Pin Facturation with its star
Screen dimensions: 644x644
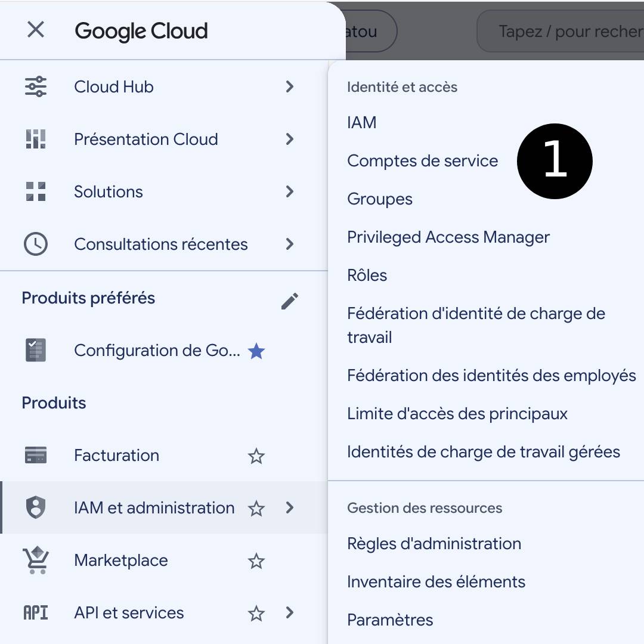click(256, 456)
